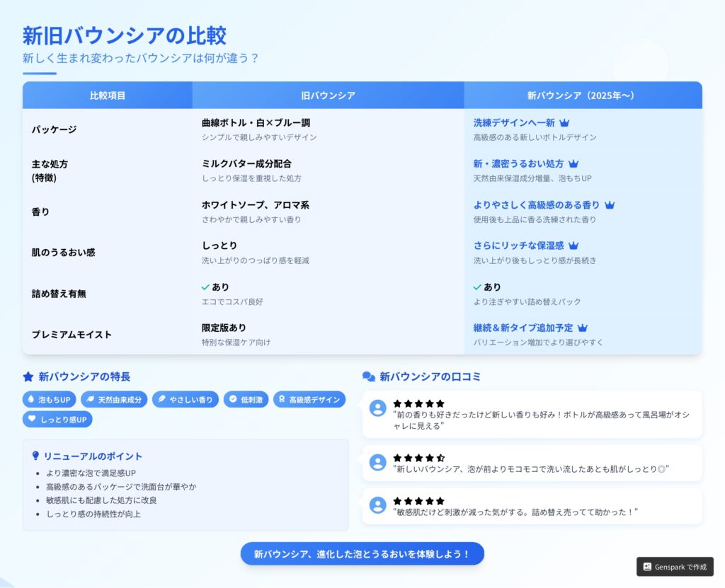This screenshot has height=588, width=725.
Task: Select the 主な処方 (特徴) row label
Action: point(50,171)
